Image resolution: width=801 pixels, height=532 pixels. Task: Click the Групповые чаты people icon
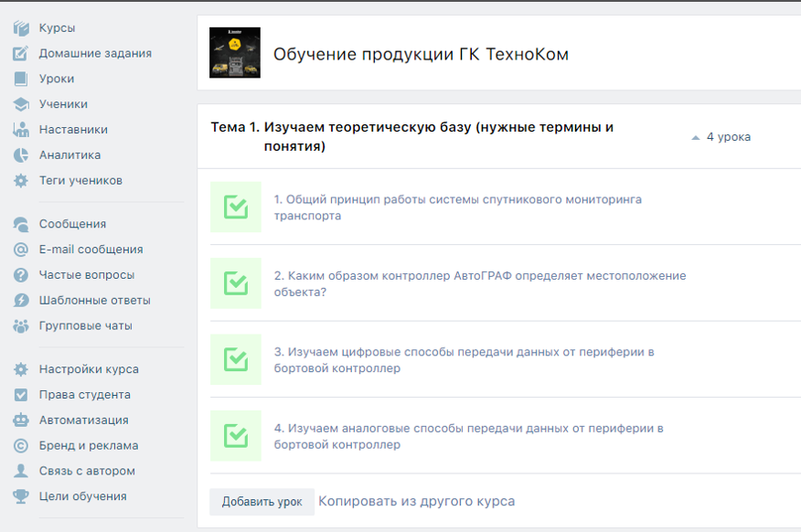click(x=21, y=325)
